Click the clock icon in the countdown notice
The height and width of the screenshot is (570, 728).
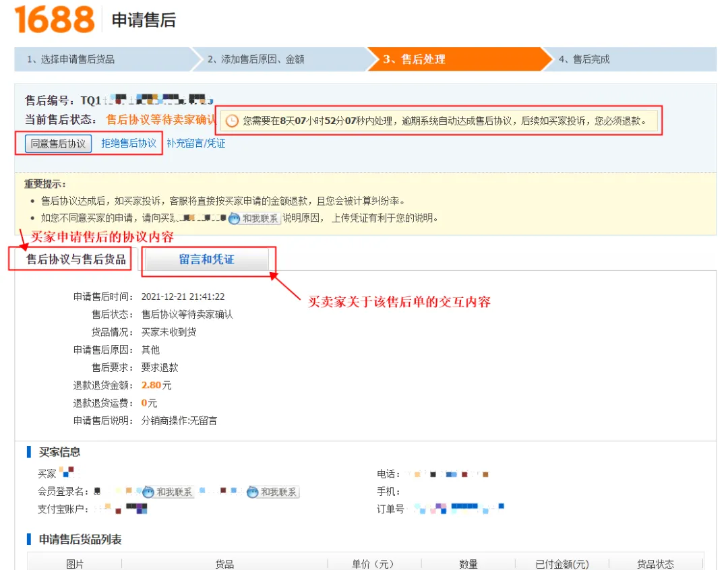(231, 121)
